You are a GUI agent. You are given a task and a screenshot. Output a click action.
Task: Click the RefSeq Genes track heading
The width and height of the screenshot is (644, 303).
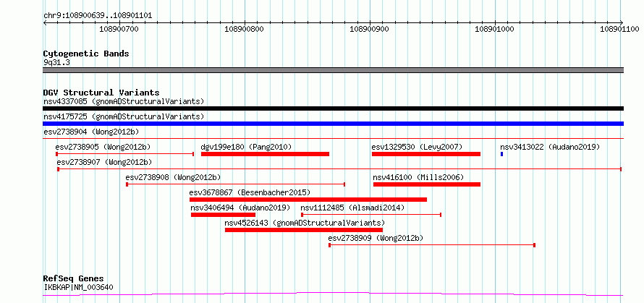tap(74, 279)
